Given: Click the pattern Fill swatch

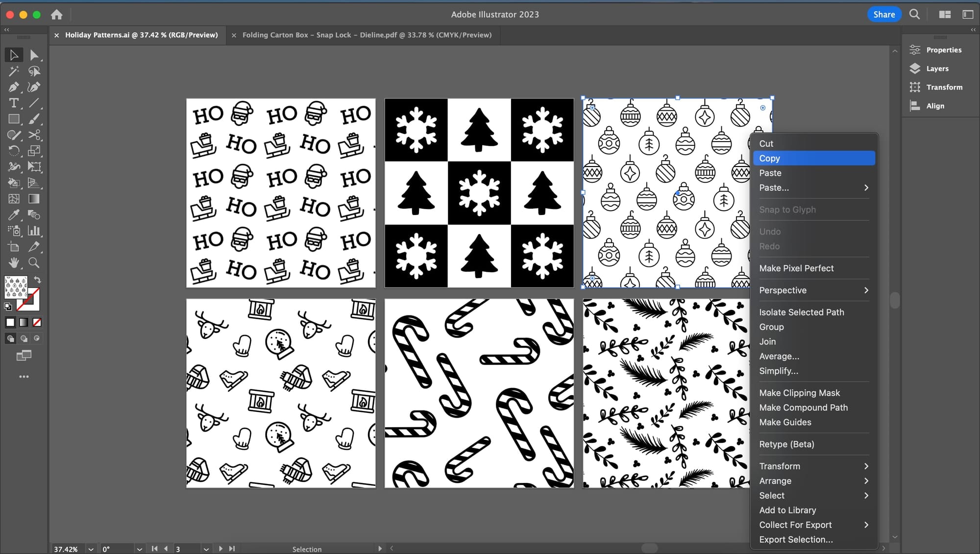Looking at the screenshot, I should point(16,288).
